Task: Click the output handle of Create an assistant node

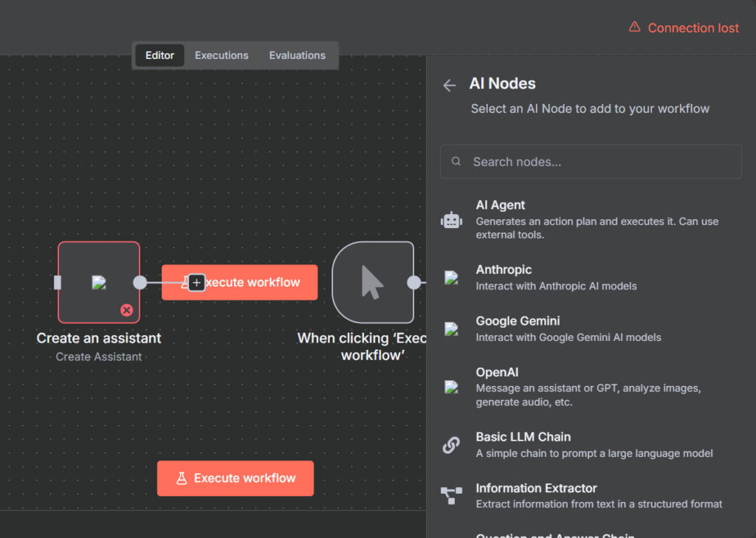Action: tap(140, 283)
